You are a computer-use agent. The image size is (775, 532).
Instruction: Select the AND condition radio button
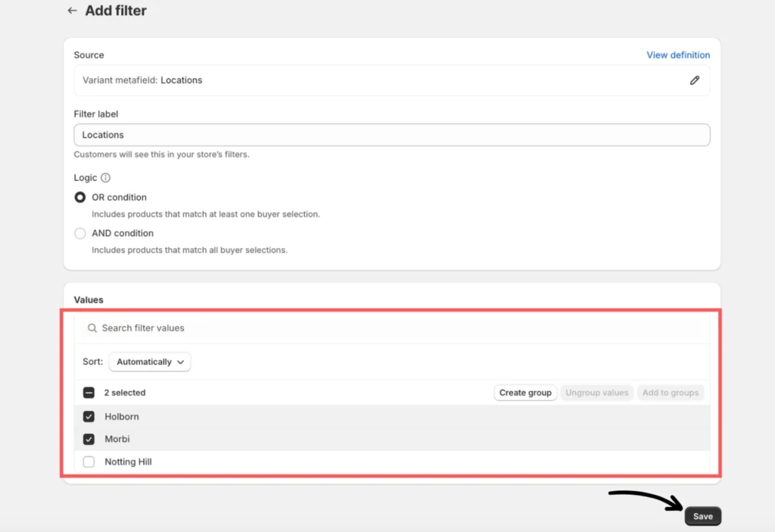pos(80,234)
